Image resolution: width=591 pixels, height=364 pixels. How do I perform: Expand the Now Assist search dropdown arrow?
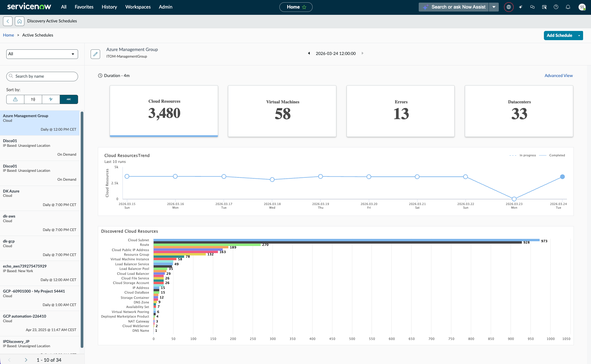point(494,7)
